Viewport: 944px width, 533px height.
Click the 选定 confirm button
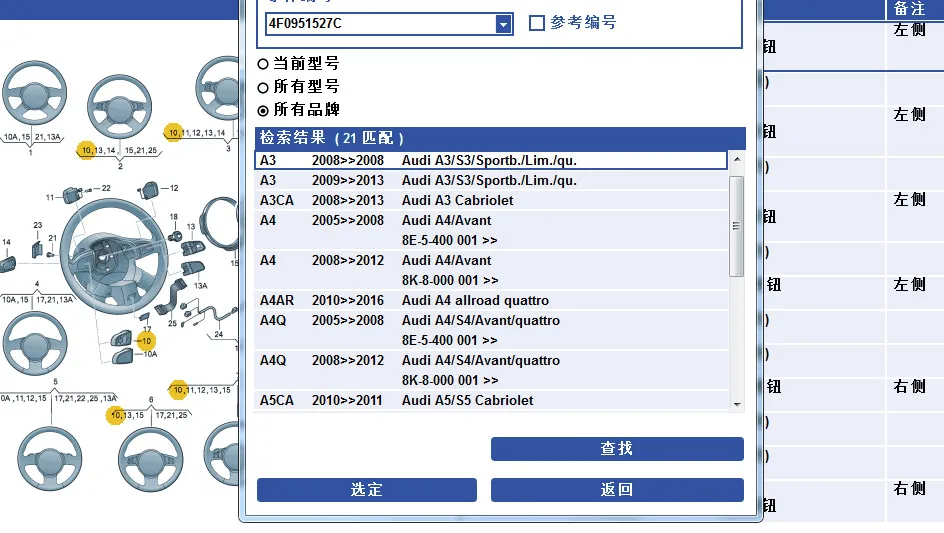pos(367,490)
